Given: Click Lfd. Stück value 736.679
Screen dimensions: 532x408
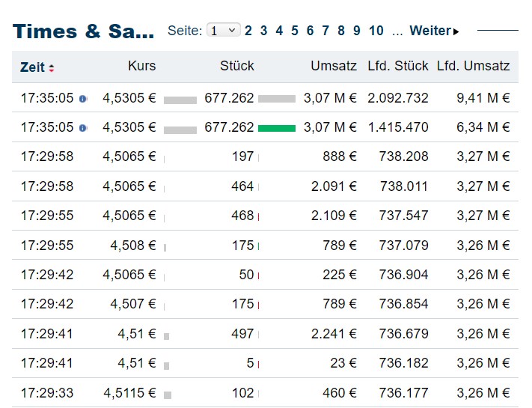Looking at the screenshot, I should [404, 334].
